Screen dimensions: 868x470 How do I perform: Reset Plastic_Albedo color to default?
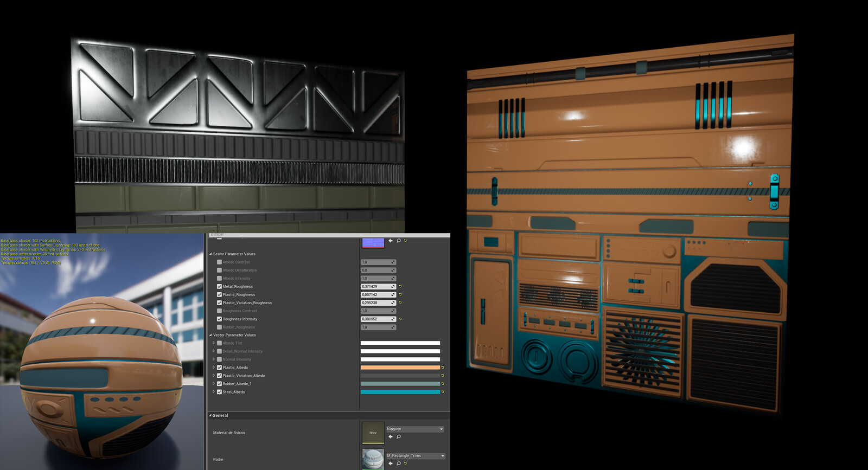click(443, 368)
